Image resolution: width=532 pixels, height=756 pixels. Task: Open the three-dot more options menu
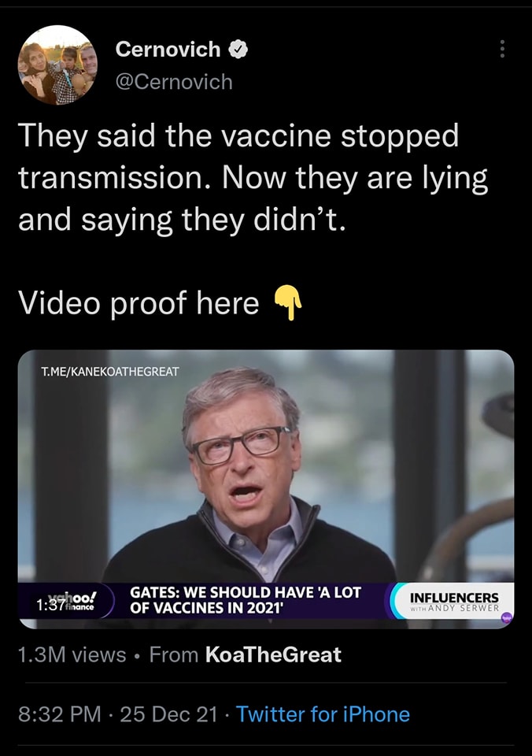click(x=501, y=49)
